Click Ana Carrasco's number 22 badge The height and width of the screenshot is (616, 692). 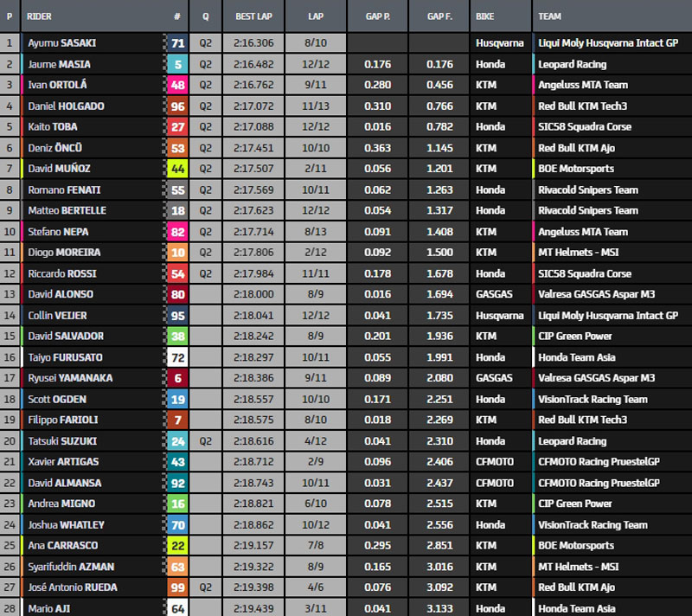tap(177, 546)
